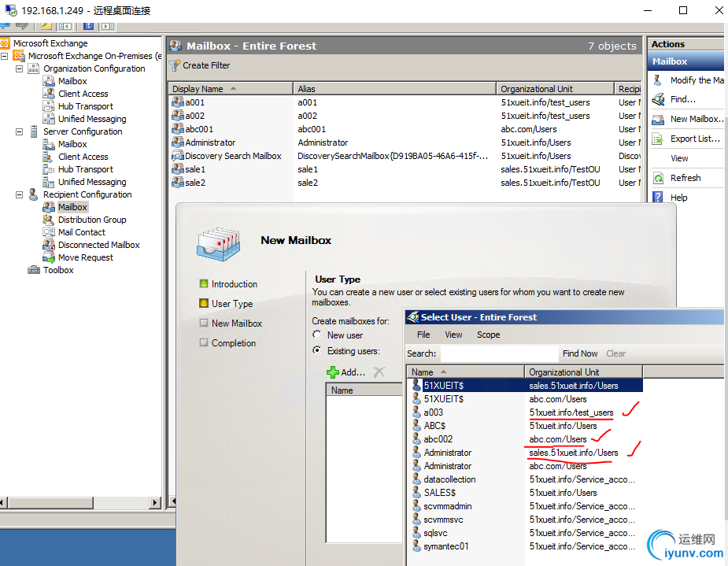Screen dimensions: 728x566
Task: Click the green plus Add icon
Action: (x=332, y=372)
